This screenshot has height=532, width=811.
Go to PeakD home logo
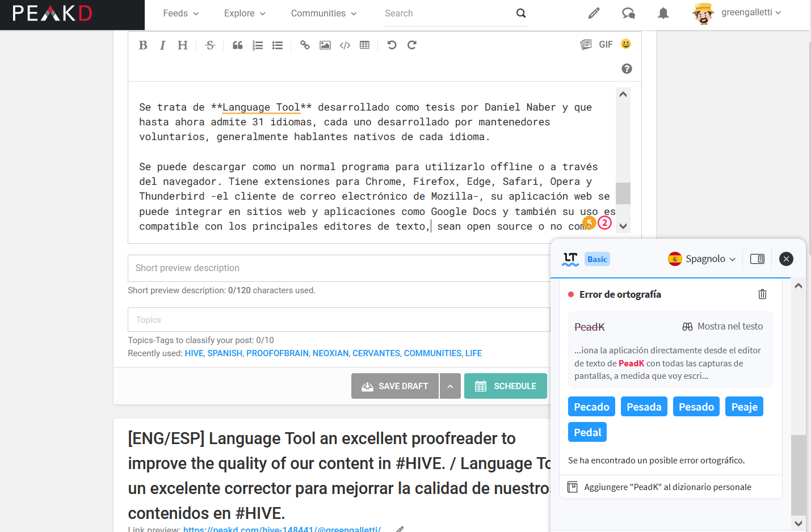coord(52,13)
